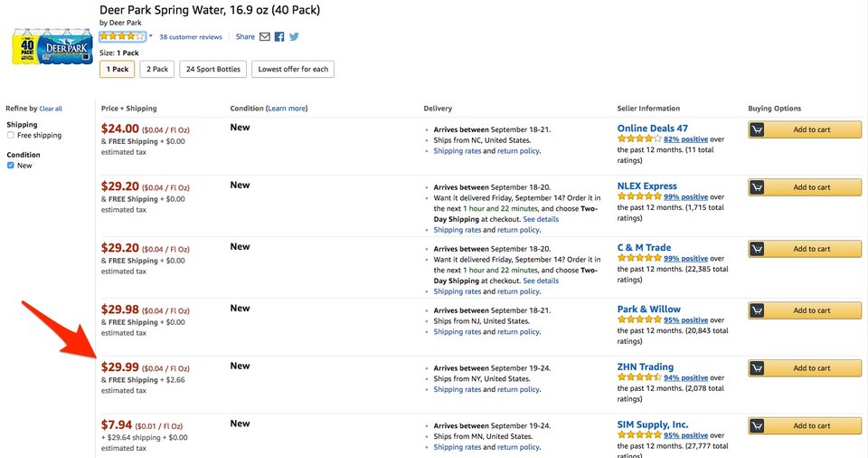The width and height of the screenshot is (868, 458).
Task: Open Learn more link beside Condition
Action: 287,109
